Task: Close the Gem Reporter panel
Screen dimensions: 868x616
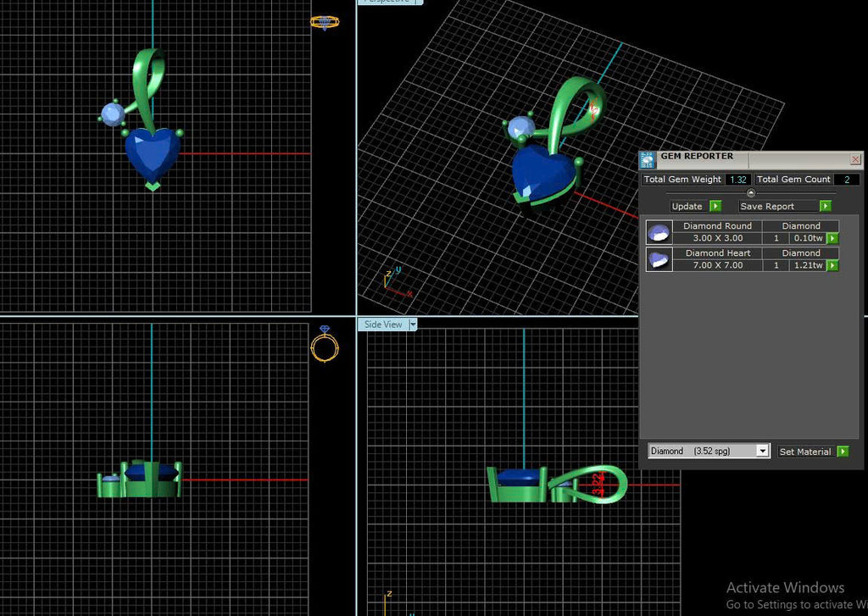Action: pyautogui.click(x=855, y=159)
